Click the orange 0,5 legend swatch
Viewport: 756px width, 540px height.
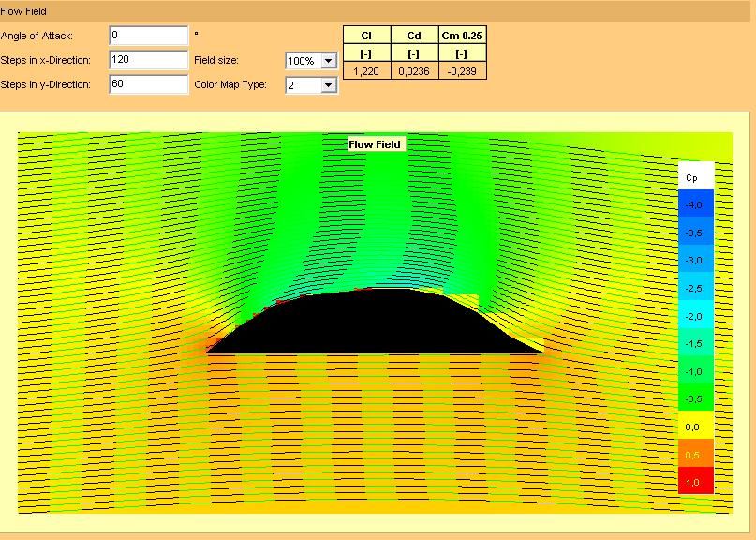pos(695,455)
